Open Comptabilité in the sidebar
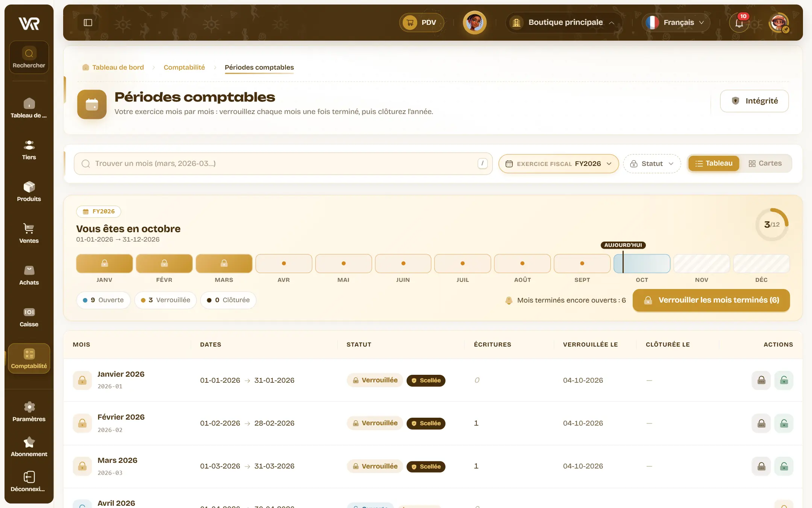The width and height of the screenshot is (812, 508). pos(29,359)
